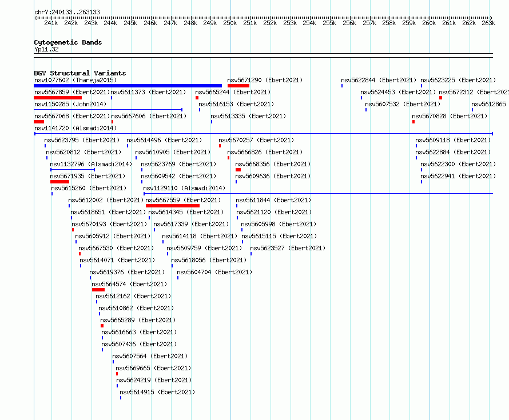
Task: Select nsv5618056 (Ebert2021) label
Action: click(209, 260)
